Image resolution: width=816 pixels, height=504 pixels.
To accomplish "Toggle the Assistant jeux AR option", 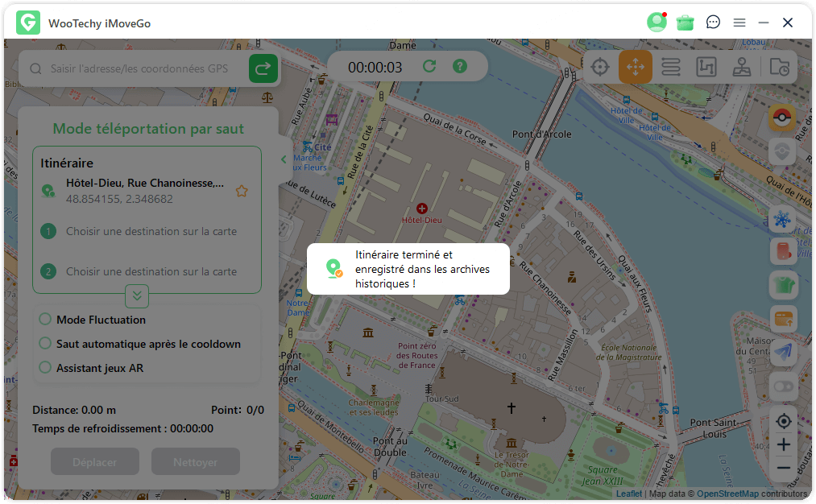I will pos(46,368).
